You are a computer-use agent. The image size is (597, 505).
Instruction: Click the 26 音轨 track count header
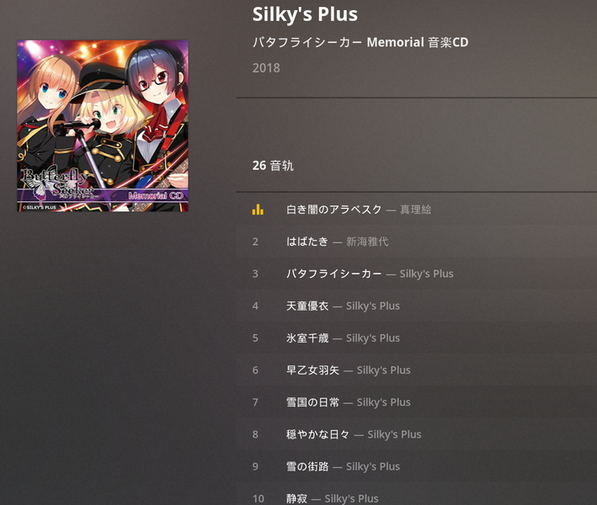point(273,166)
